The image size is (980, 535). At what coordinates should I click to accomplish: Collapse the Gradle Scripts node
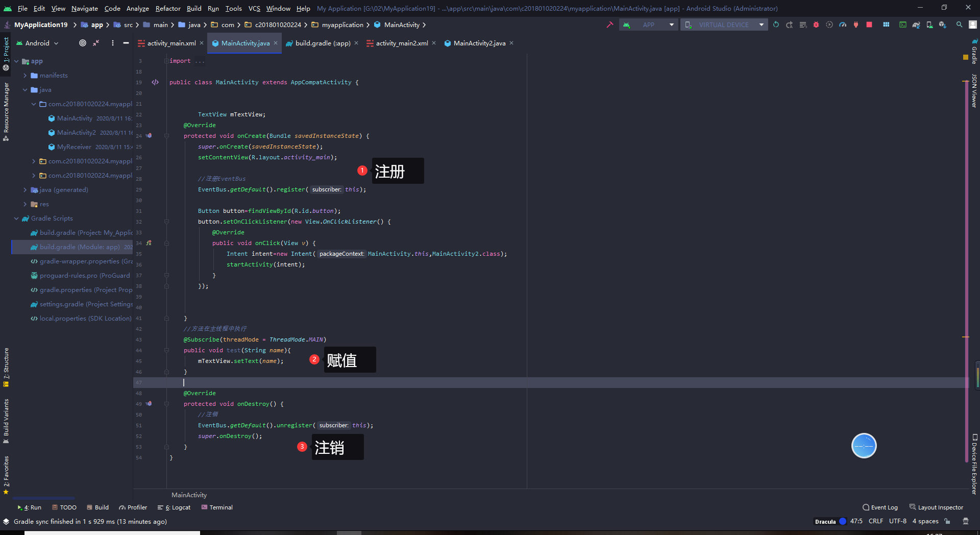pyautogui.click(x=16, y=218)
